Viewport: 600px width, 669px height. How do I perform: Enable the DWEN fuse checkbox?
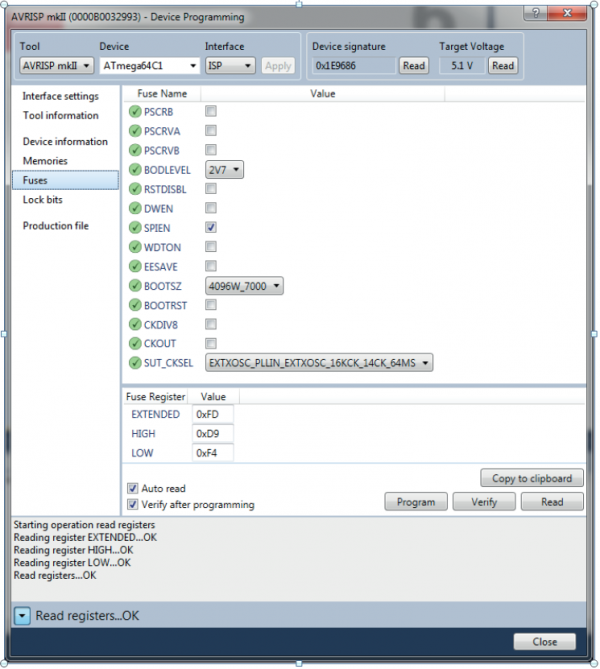[x=211, y=208]
